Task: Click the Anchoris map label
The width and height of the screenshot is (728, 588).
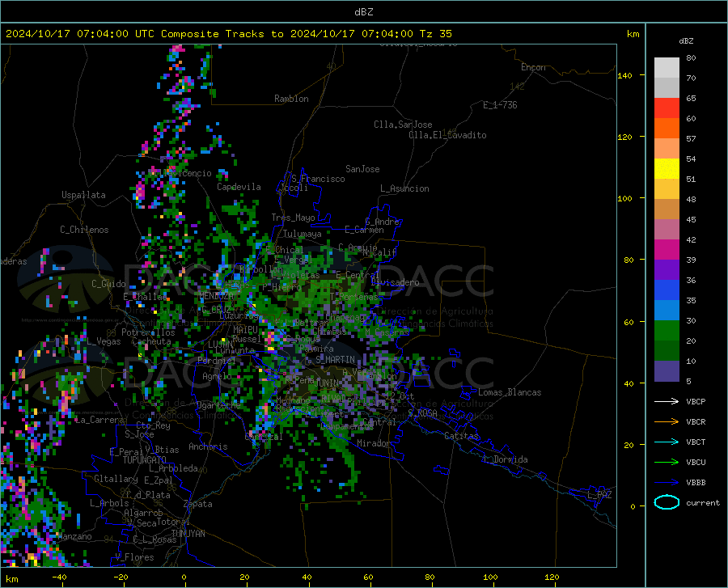Action: pos(208,446)
